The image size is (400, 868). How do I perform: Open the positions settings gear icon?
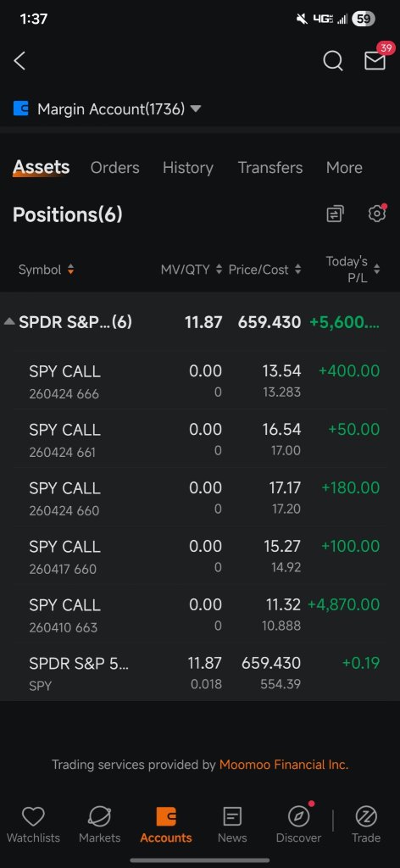click(x=377, y=214)
